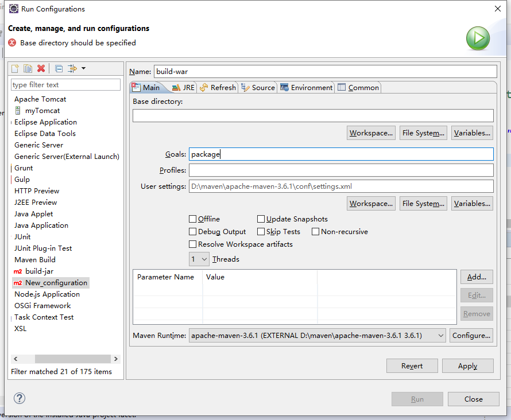This screenshot has width=511, height=420.
Task: Click the scroll right arrow in the configuration list
Action: (115, 359)
